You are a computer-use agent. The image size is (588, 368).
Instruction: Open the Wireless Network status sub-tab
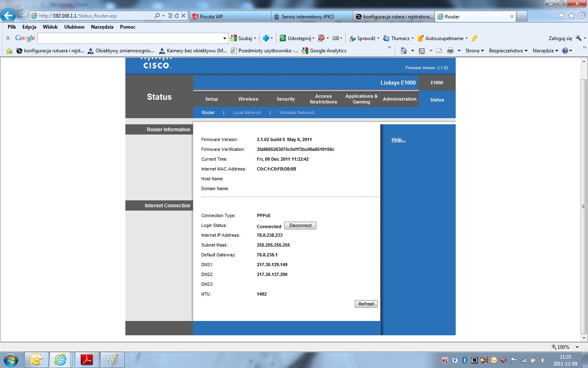297,112
